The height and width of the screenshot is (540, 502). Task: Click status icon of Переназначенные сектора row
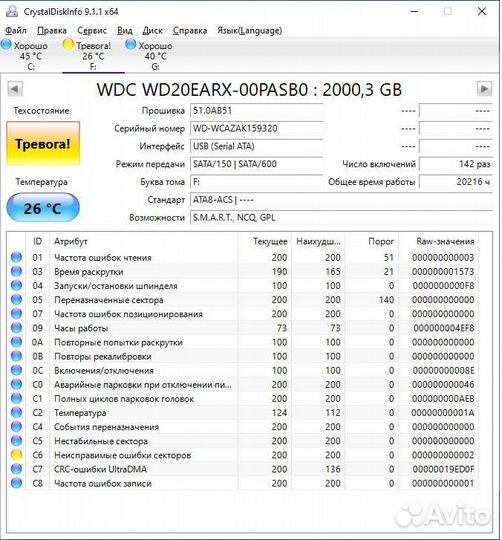tap(16, 300)
